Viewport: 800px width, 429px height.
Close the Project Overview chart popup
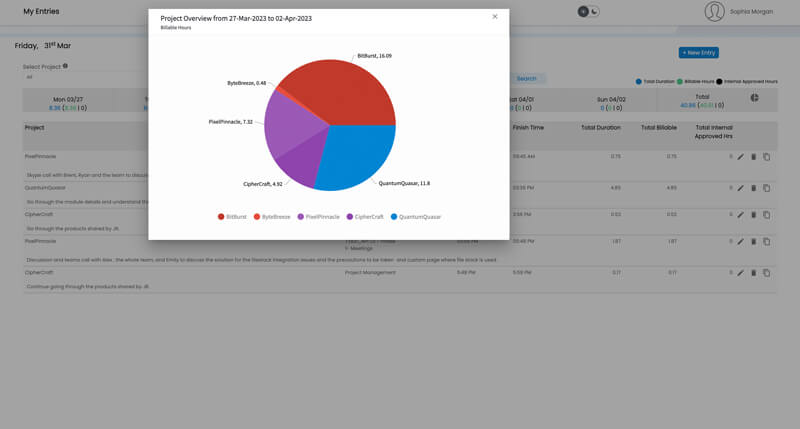click(x=494, y=17)
